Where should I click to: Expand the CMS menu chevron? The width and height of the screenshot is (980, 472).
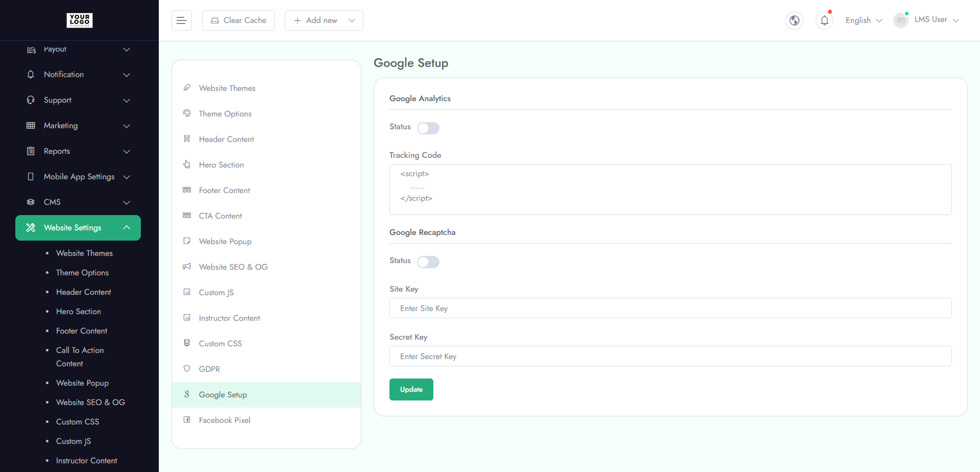127,203
